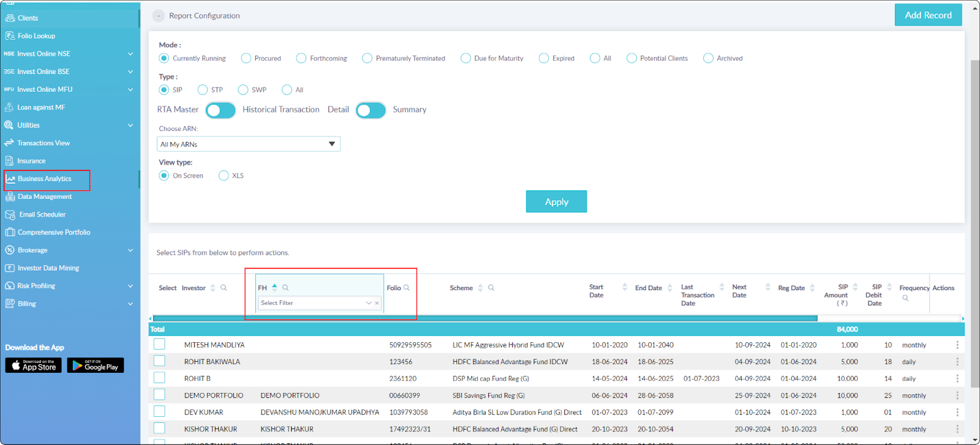Search the Investor column via magnifier

click(x=224, y=288)
